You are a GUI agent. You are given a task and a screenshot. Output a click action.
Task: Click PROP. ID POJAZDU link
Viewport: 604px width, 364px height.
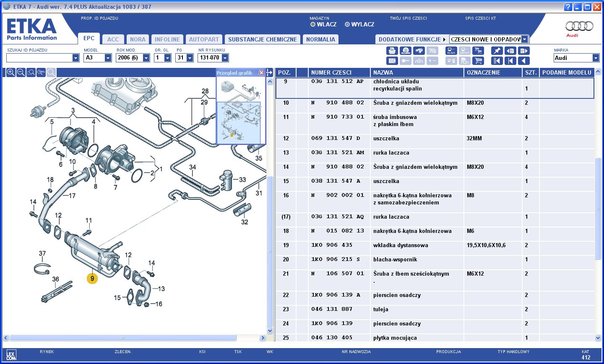coord(100,18)
